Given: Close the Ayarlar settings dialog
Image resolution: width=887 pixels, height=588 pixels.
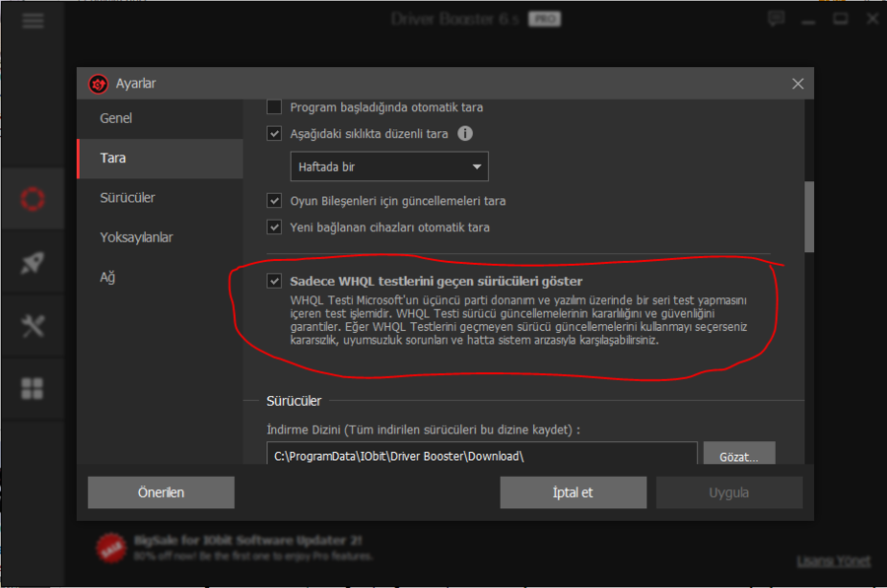Looking at the screenshot, I should [x=797, y=84].
